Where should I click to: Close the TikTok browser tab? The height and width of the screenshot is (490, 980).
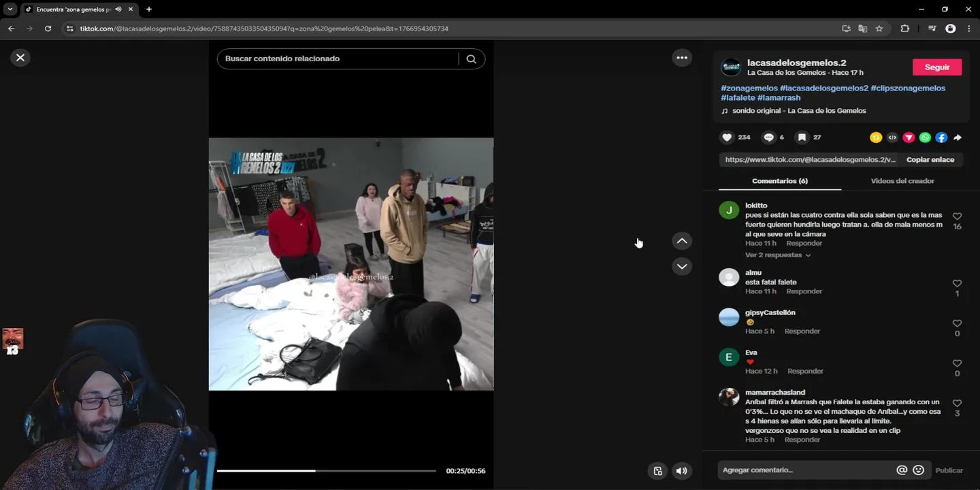131,10
